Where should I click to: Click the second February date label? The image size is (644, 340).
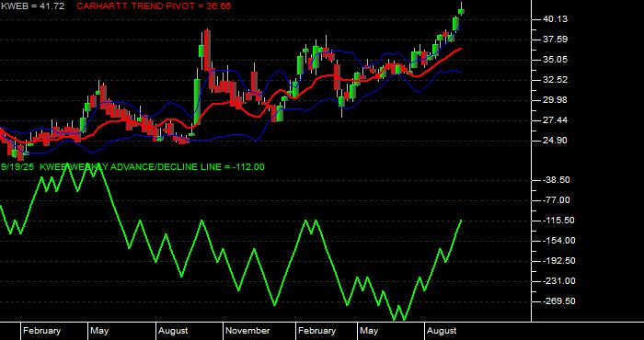pyautogui.click(x=316, y=331)
